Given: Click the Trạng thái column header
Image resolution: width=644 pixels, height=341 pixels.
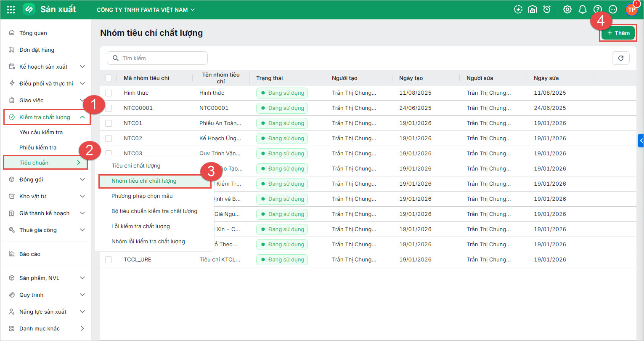Looking at the screenshot, I should coord(270,78).
